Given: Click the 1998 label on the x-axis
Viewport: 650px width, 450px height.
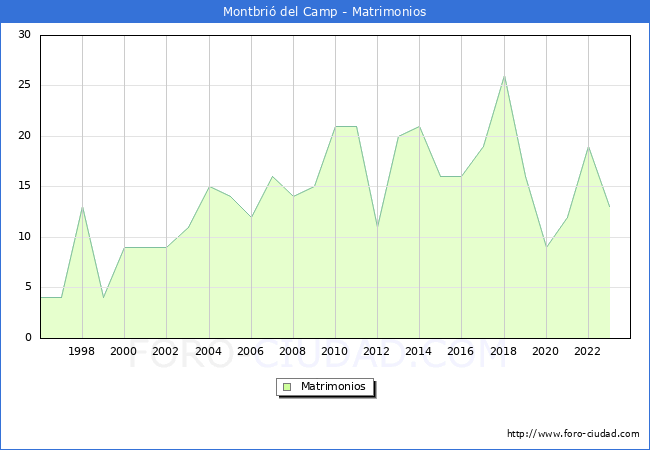Looking at the screenshot, I should [82, 351].
